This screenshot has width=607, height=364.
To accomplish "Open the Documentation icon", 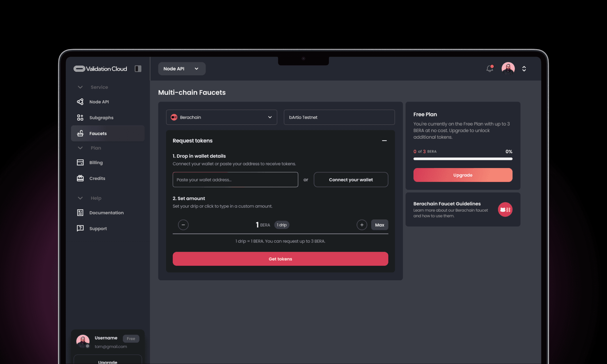I will click(80, 213).
